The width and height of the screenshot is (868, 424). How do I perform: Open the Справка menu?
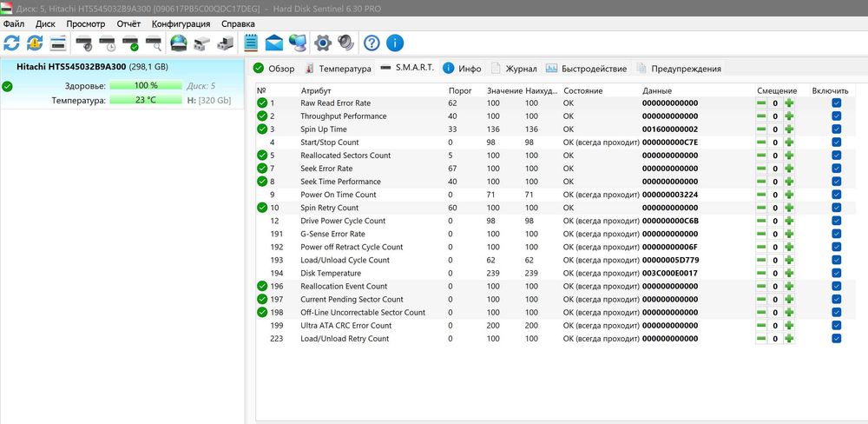click(x=238, y=23)
